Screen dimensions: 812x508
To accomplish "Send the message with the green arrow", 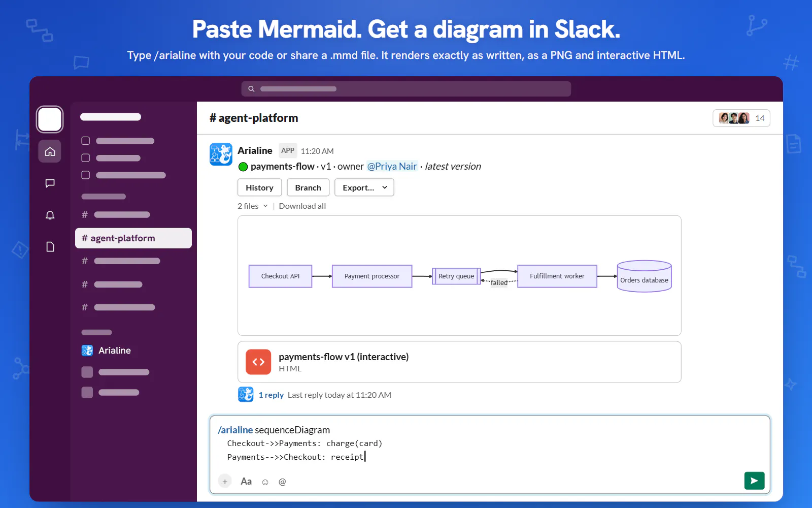I will [x=754, y=481].
